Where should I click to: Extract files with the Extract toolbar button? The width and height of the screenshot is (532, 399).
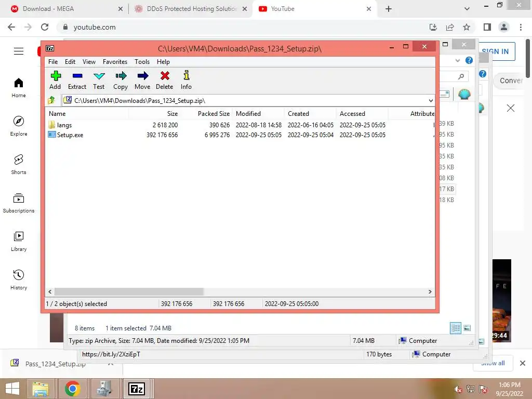77,80
